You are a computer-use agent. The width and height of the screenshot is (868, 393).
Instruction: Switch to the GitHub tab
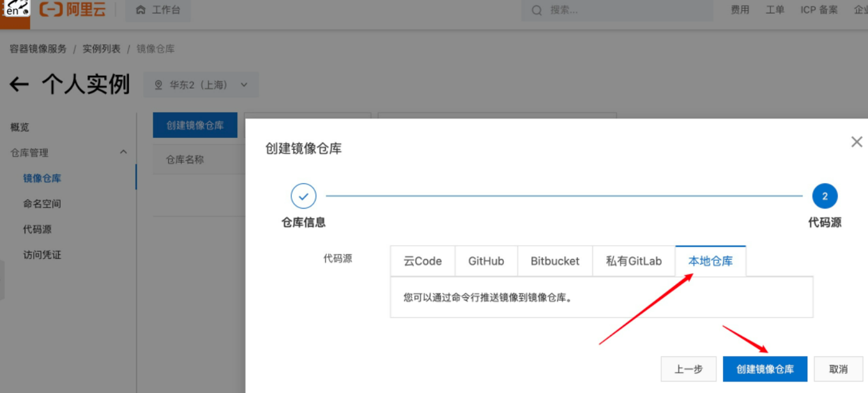tap(486, 261)
